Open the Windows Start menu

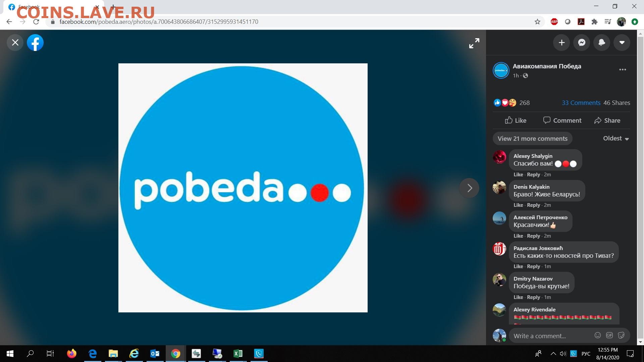10,354
